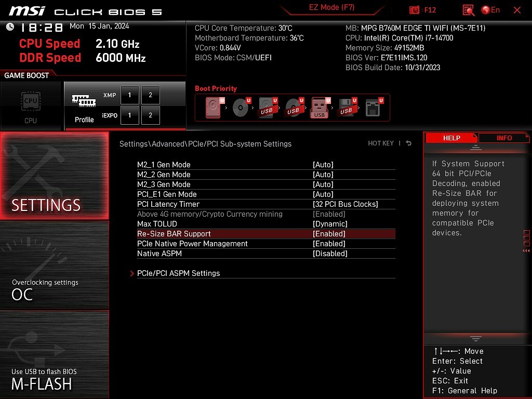Select the M2_1 Gen Mode row label
The height and width of the screenshot is (399, 532).
point(164,165)
